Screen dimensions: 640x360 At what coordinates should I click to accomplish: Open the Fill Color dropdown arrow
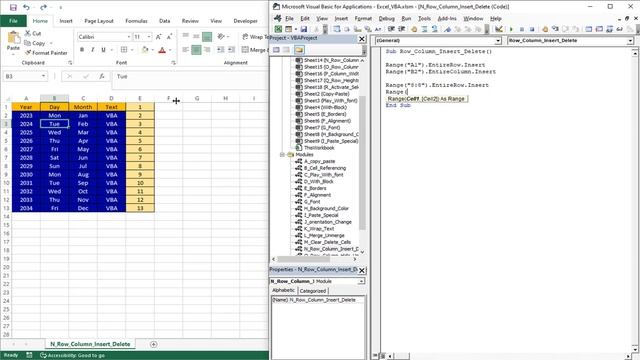pyautogui.click(x=152, y=50)
